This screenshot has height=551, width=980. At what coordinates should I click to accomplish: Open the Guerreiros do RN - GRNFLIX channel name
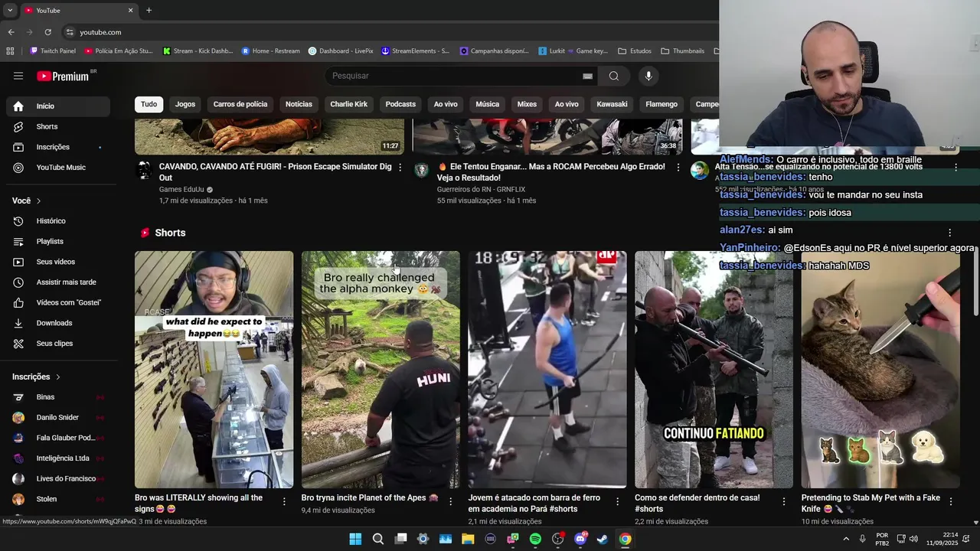coord(481,189)
